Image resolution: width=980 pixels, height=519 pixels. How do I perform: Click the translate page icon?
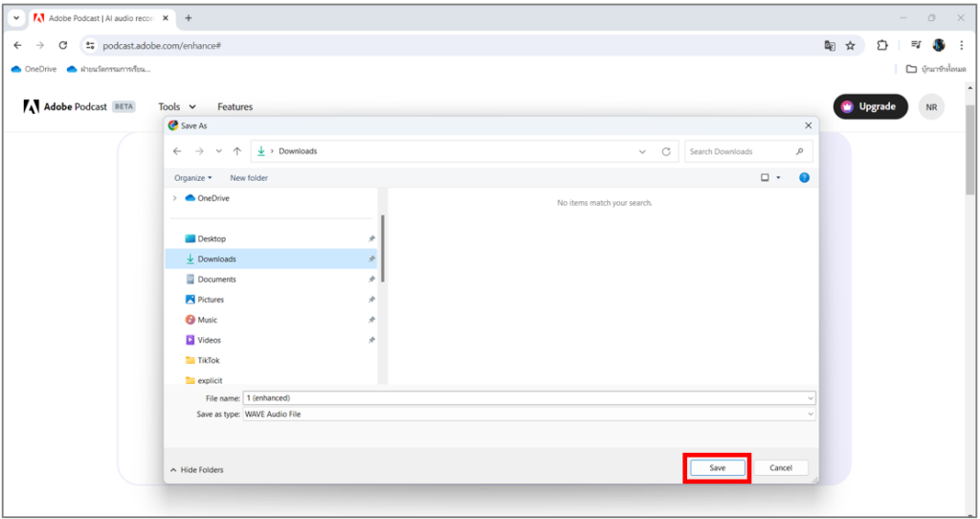pos(829,45)
